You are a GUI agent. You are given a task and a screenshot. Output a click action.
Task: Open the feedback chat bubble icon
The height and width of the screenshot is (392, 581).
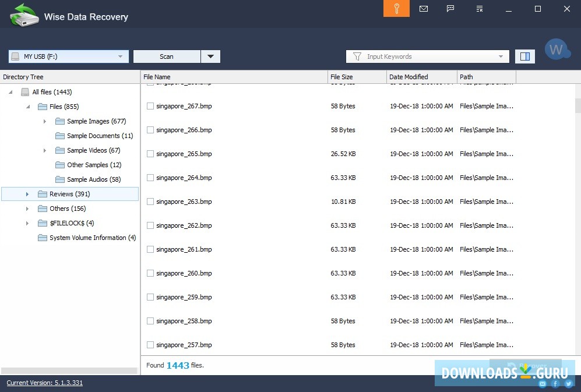(450, 9)
